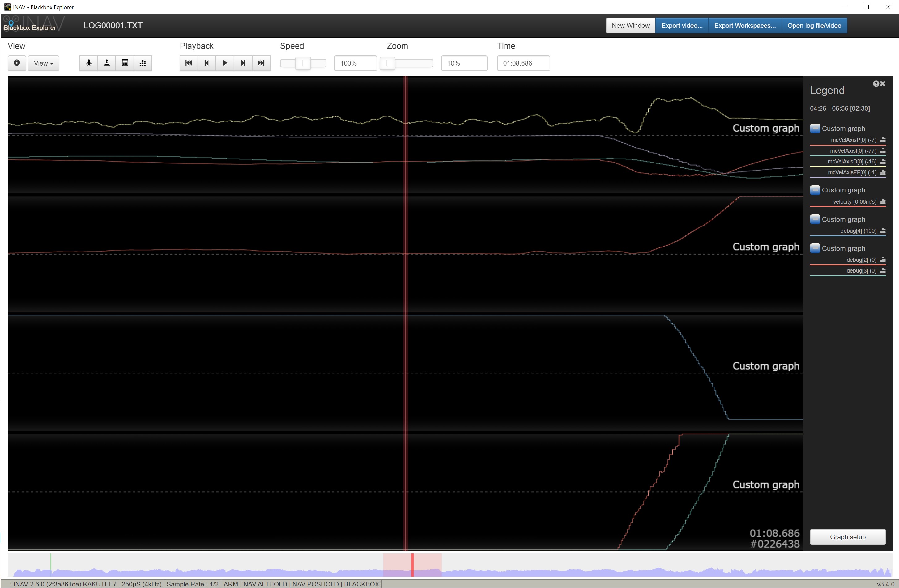Open analyser for velocity field

point(883,202)
